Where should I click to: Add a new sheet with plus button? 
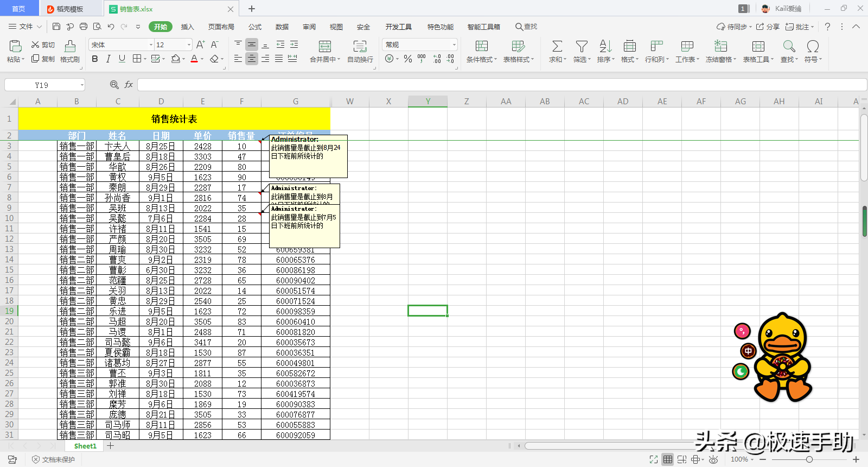[110, 446]
